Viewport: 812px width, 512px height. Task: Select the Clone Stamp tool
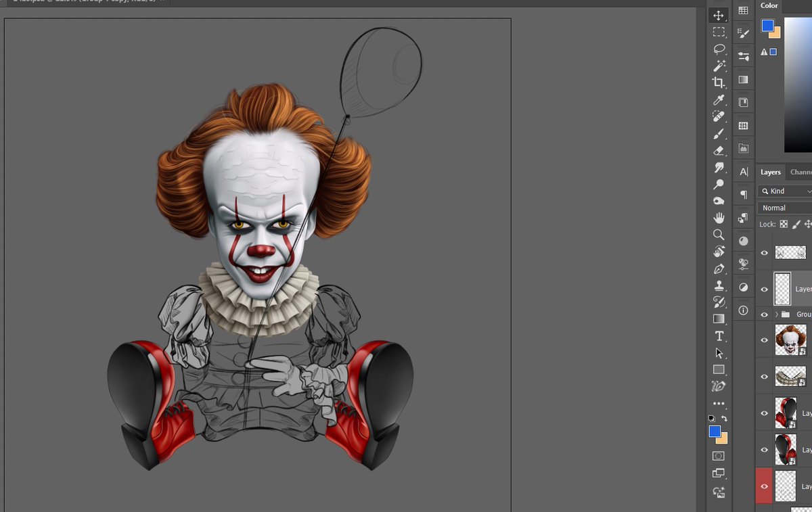coord(719,285)
